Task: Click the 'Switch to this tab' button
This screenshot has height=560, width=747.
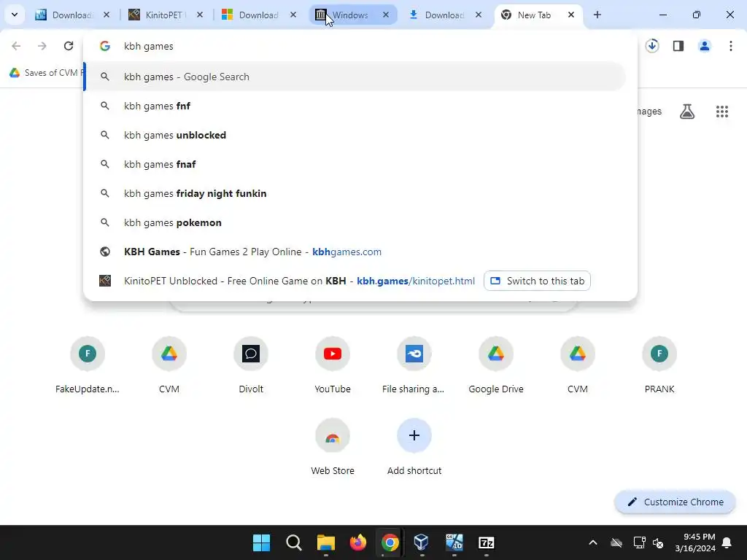Action: click(537, 281)
